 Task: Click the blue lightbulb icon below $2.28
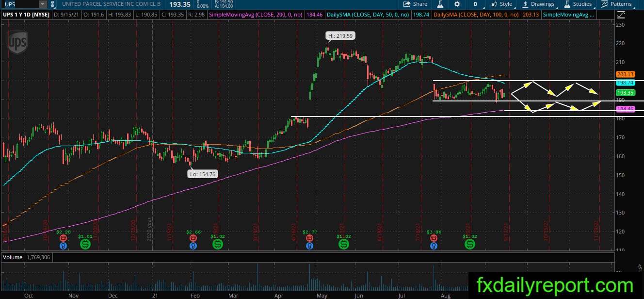(63, 246)
